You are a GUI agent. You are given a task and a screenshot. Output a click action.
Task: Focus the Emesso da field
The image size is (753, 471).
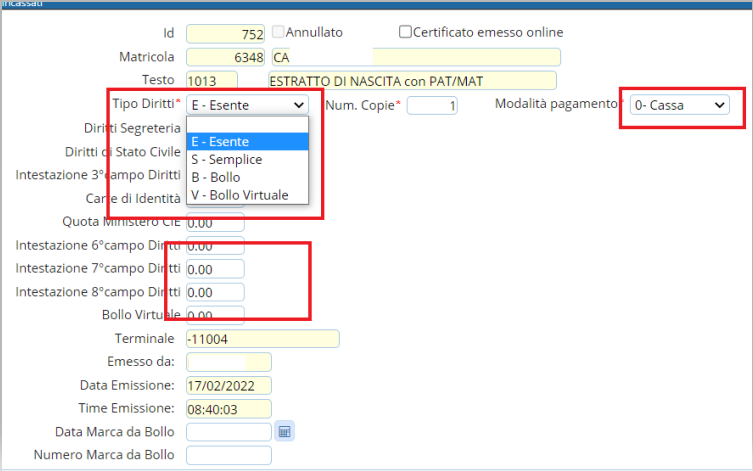point(228,361)
